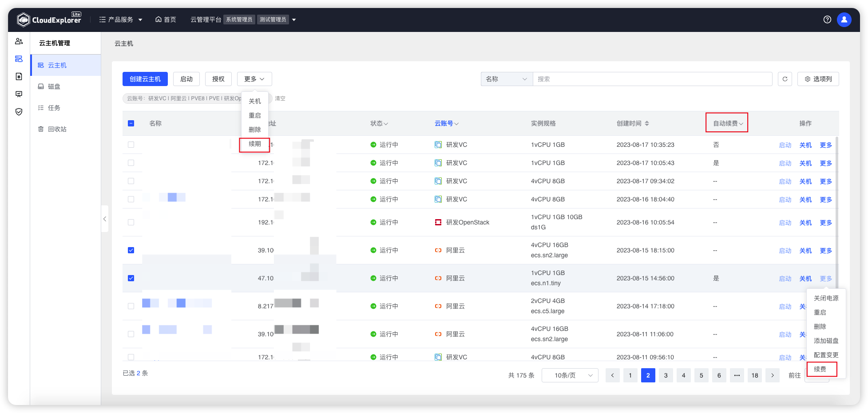868x413 pixels.
Task: Open the billing document sidebar icon
Action: 19,76
